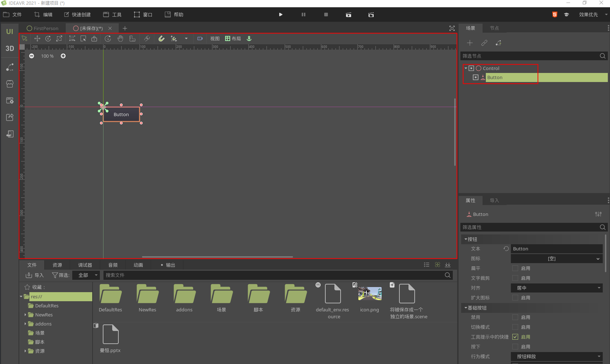
Task: Open the 图标 [空] dropdown
Action: pos(557,258)
